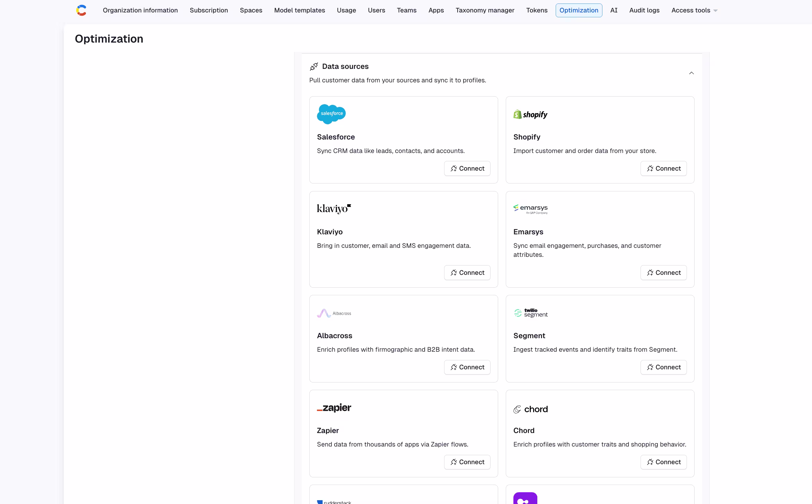Screen dimensions: 812x504
Task: Click the Chord logo
Action: click(530, 409)
